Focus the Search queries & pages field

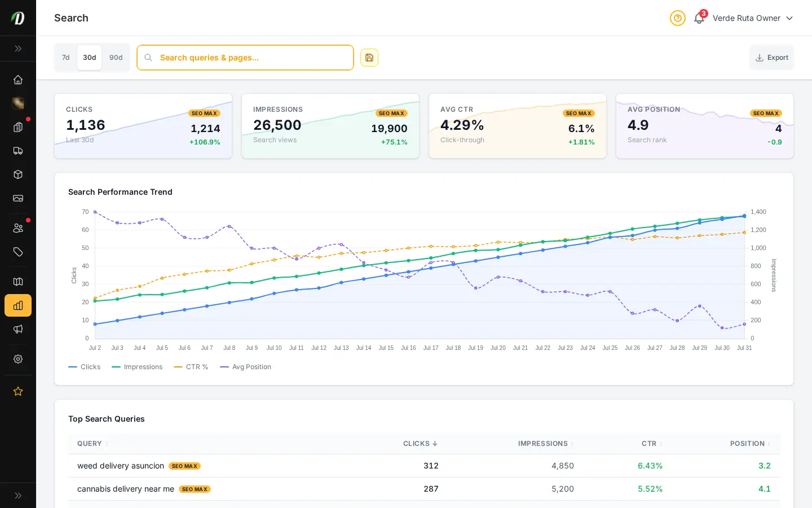pos(245,58)
